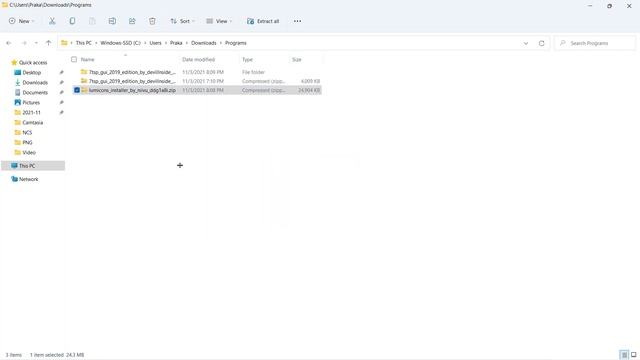Click Windows-SSD (C:) in breadcrumb path
The height and width of the screenshot is (360, 640).
point(120,43)
